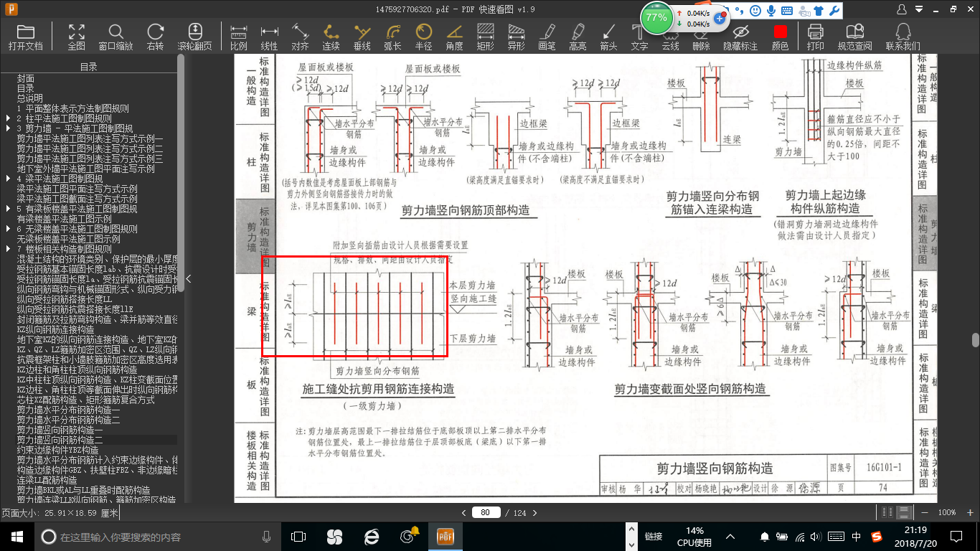
Task: Click the 删除 delete annotation tool
Action: (701, 37)
